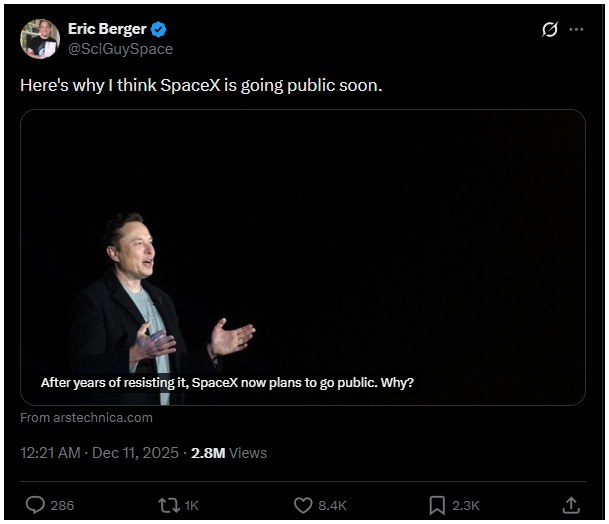Open the Ars Technica article image card

pyautogui.click(x=303, y=240)
